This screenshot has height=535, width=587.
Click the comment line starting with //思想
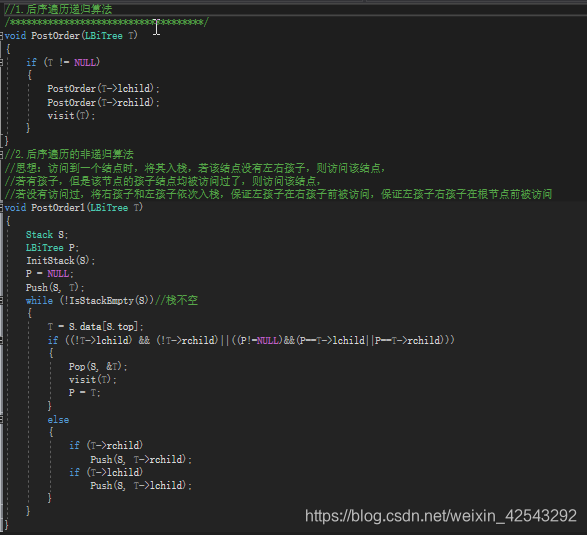(195, 168)
